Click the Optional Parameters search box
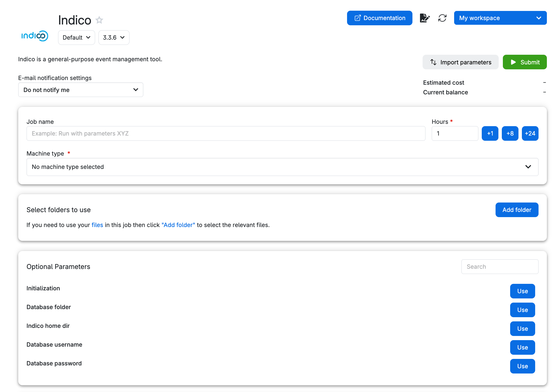The height and width of the screenshot is (392, 556). (x=500, y=267)
